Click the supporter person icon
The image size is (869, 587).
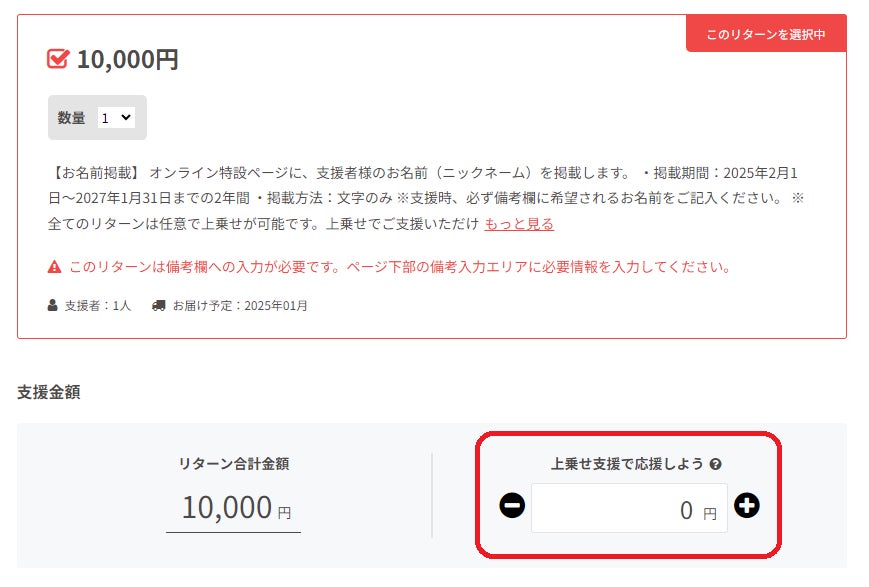click(x=53, y=305)
